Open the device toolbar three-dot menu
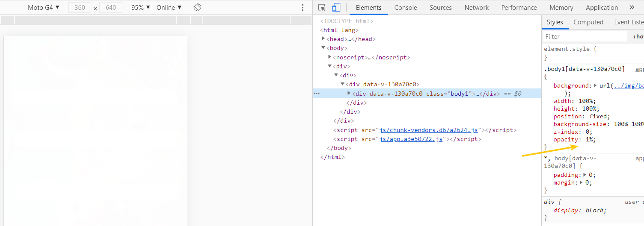The width and height of the screenshot is (644, 226). click(303, 8)
